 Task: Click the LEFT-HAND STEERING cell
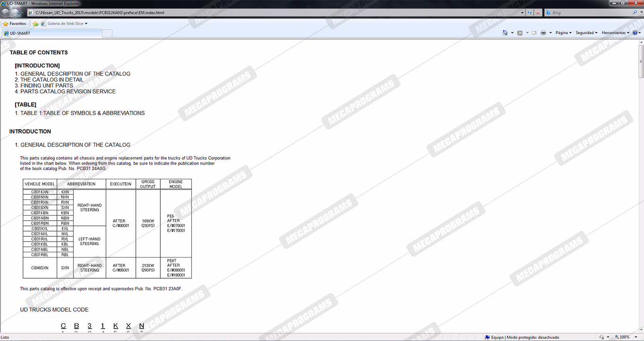(90, 241)
